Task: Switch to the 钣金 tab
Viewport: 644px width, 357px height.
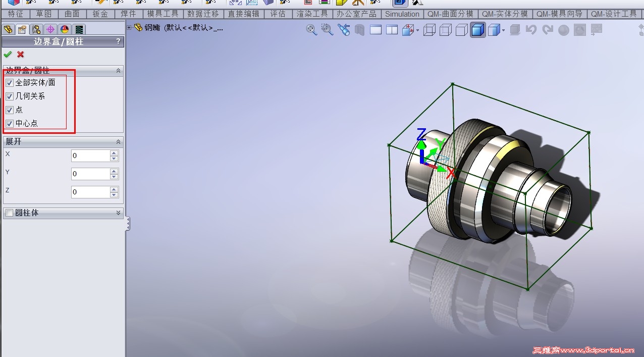Action: pyautogui.click(x=100, y=14)
